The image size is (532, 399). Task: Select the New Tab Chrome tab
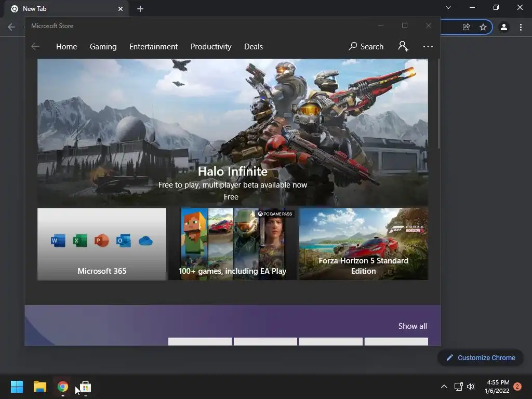[x=66, y=9]
